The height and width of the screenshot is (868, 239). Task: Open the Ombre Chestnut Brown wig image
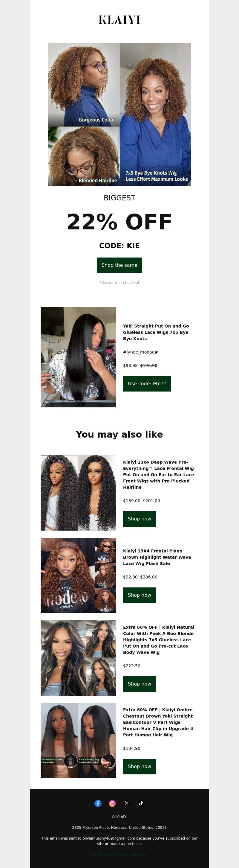tap(78, 741)
